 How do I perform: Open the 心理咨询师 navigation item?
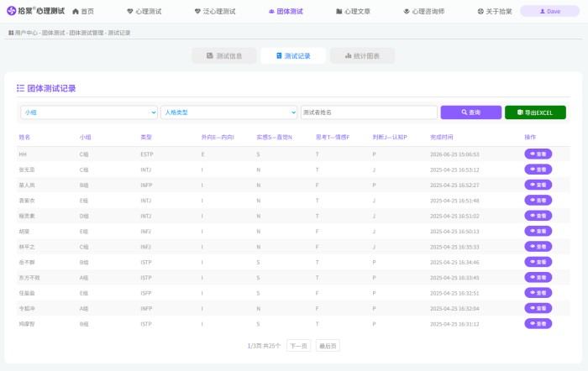[x=424, y=11]
